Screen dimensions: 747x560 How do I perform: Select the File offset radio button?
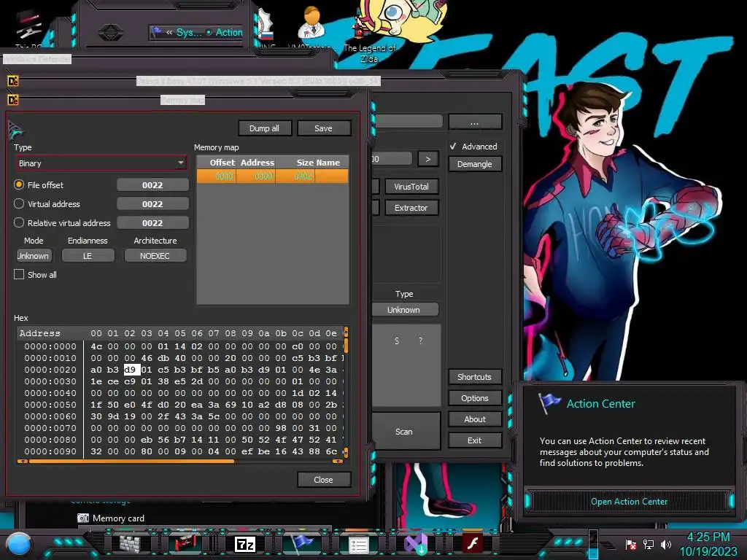[x=19, y=184]
